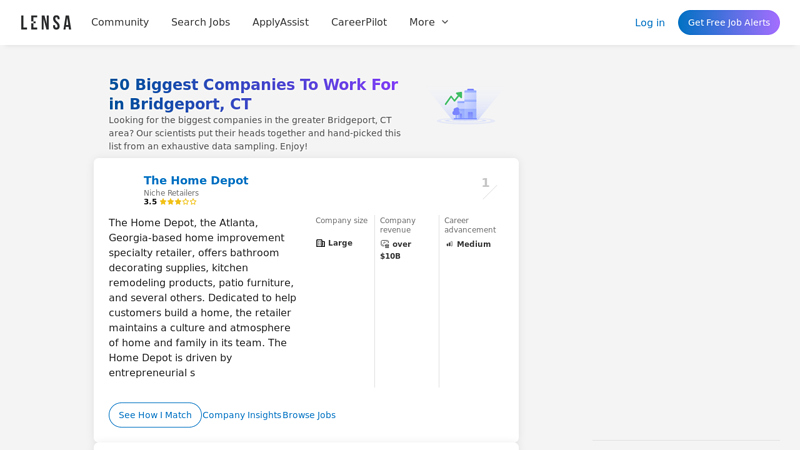This screenshot has width=800, height=450.
Task: Open The Home Depot company title link
Action: [196, 180]
